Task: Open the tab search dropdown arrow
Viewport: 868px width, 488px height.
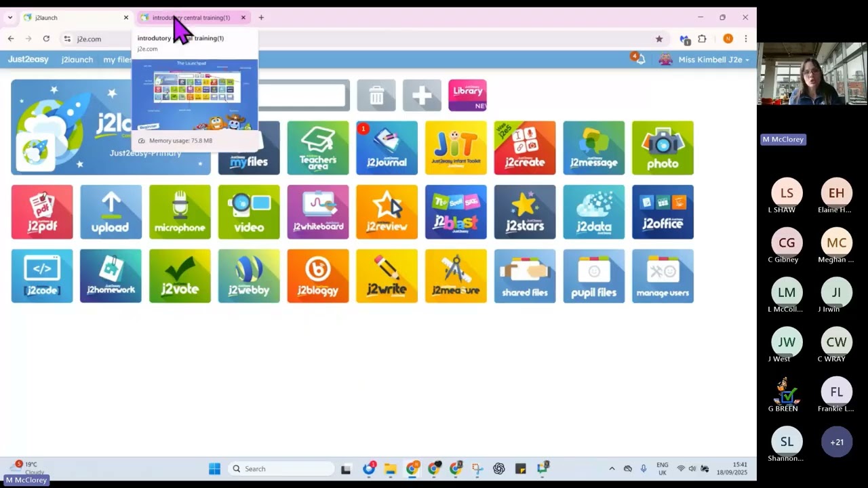Action: (9, 18)
